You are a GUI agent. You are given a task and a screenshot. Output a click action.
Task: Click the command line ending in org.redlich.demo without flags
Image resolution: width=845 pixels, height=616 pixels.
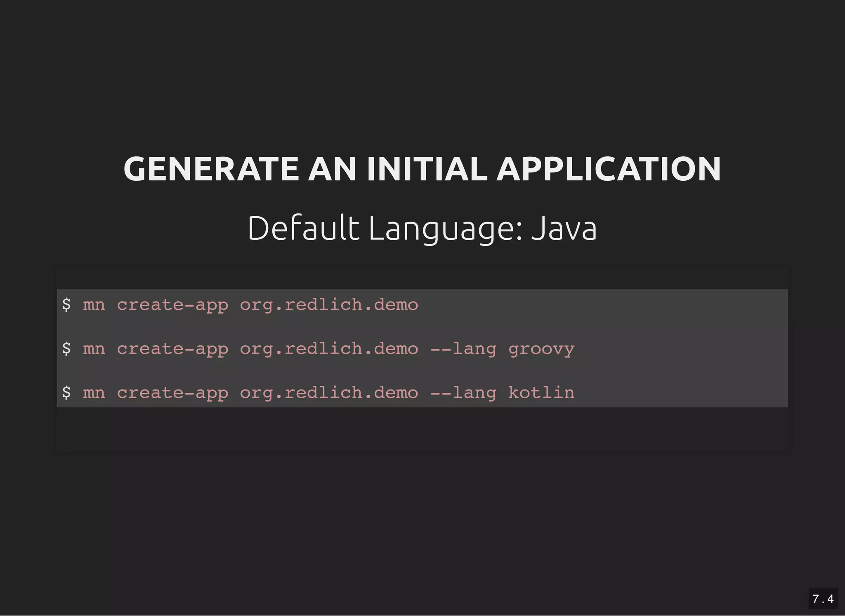tap(240, 305)
